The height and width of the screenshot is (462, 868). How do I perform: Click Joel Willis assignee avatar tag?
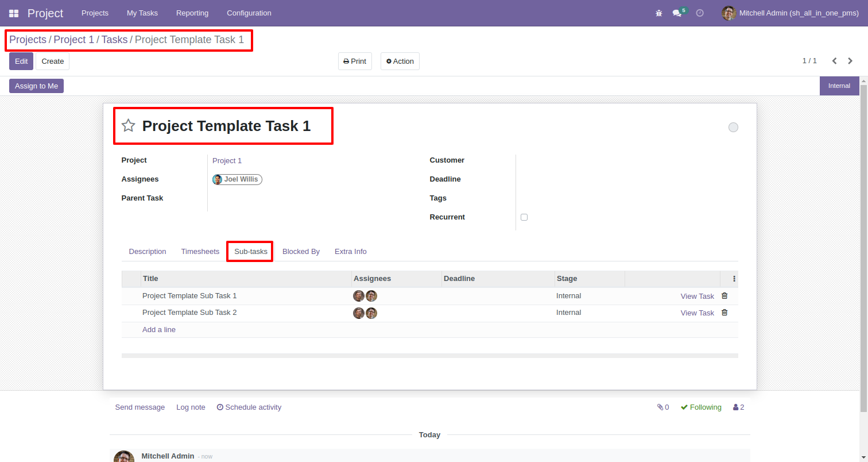(237, 179)
